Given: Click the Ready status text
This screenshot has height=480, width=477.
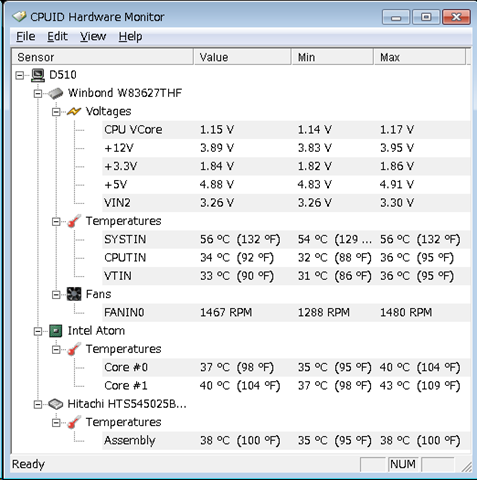Looking at the screenshot, I should click(28, 464).
